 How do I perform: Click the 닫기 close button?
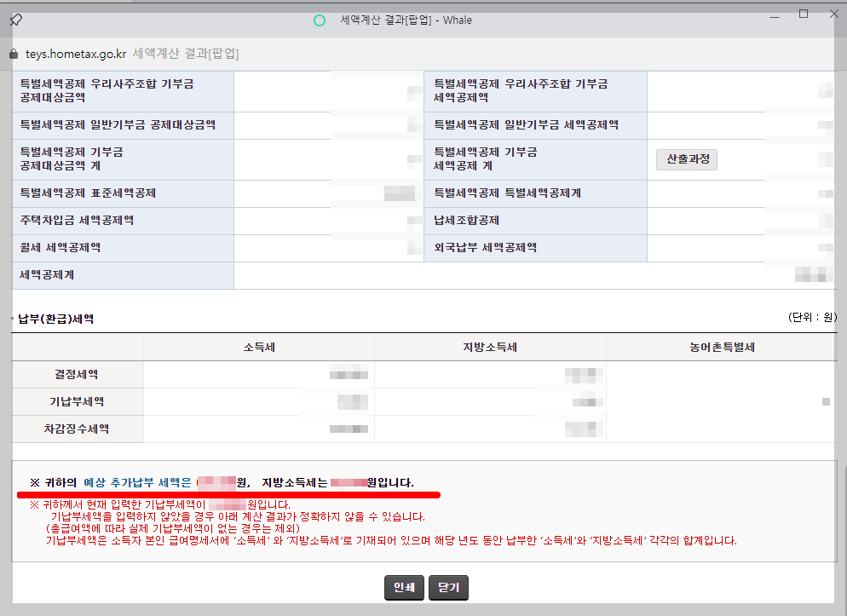[447, 587]
